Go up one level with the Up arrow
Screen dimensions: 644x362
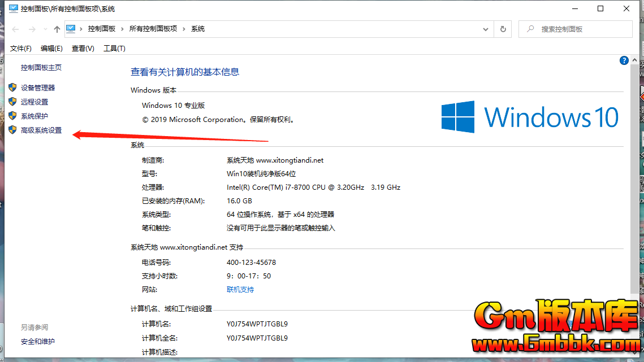pyautogui.click(x=57, y=29)
